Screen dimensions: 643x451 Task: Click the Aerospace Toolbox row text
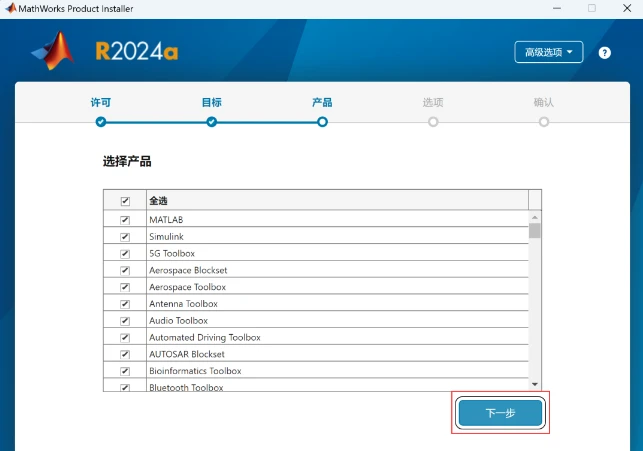pyautogui.click(x=187, y=287)
